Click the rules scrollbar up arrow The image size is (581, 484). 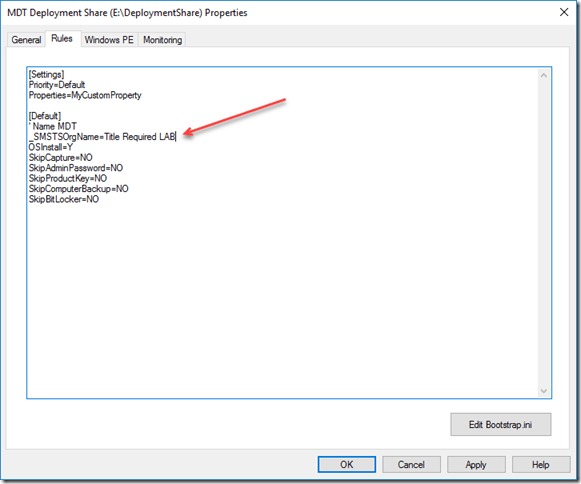pos(544,75)
